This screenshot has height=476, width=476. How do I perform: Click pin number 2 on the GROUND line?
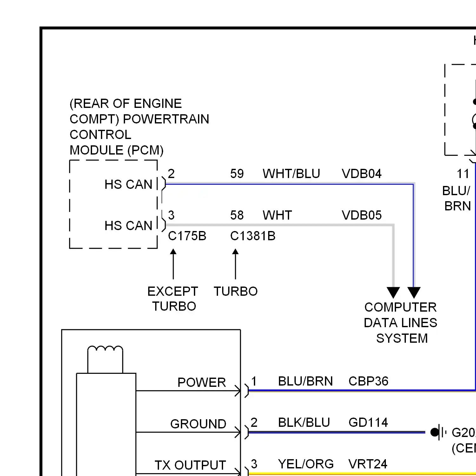254,422
